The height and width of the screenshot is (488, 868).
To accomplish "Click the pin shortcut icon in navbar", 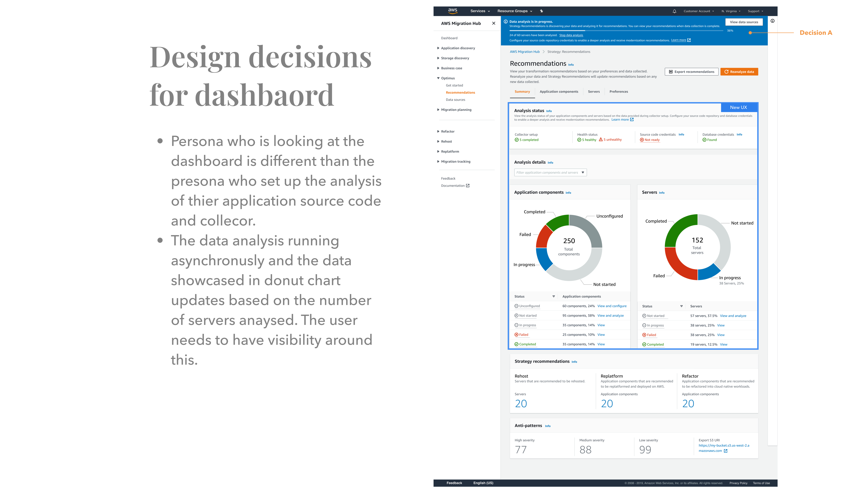I will pos(541,11).
